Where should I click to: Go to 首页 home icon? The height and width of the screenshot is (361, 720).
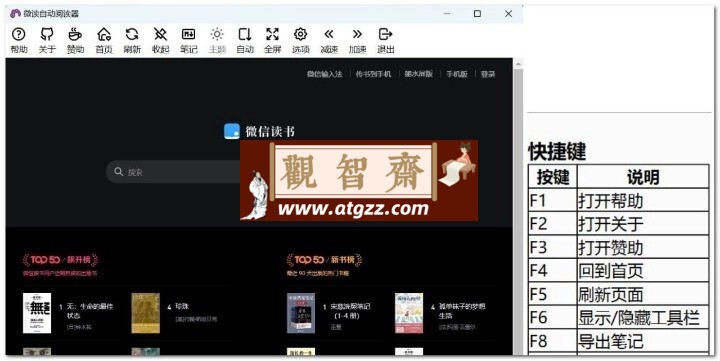tap(104, 34)
